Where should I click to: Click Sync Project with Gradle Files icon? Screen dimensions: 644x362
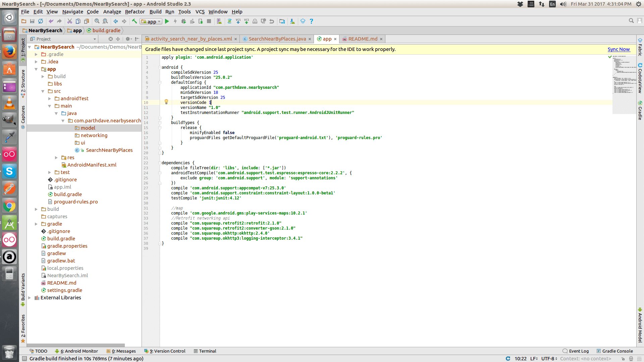(229, 21)
